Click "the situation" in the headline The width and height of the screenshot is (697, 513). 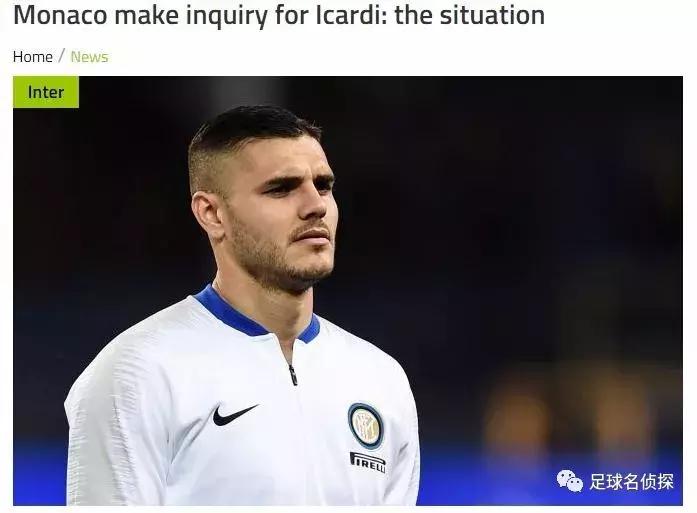[469, 15]
